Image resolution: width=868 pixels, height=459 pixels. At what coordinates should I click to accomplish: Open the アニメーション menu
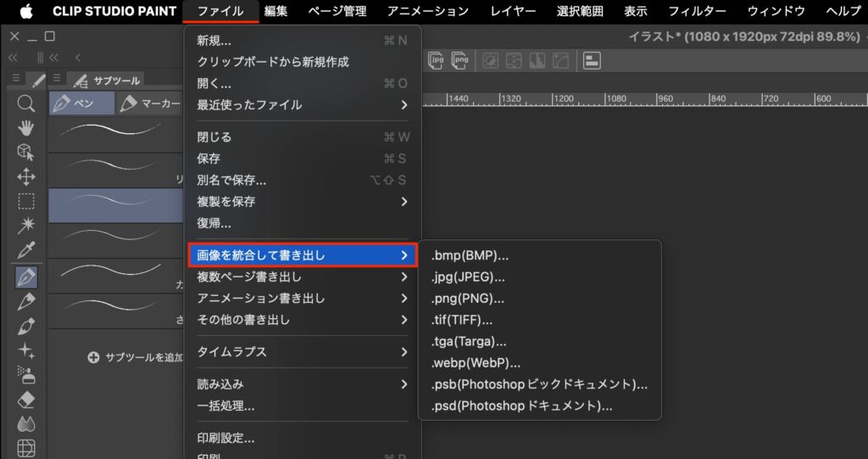428,11
